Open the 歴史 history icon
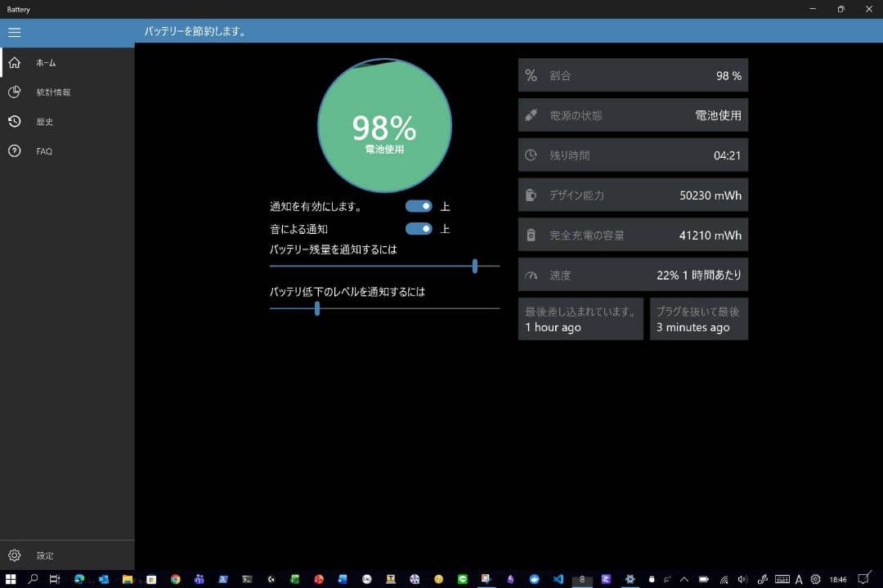 point(15,121)
